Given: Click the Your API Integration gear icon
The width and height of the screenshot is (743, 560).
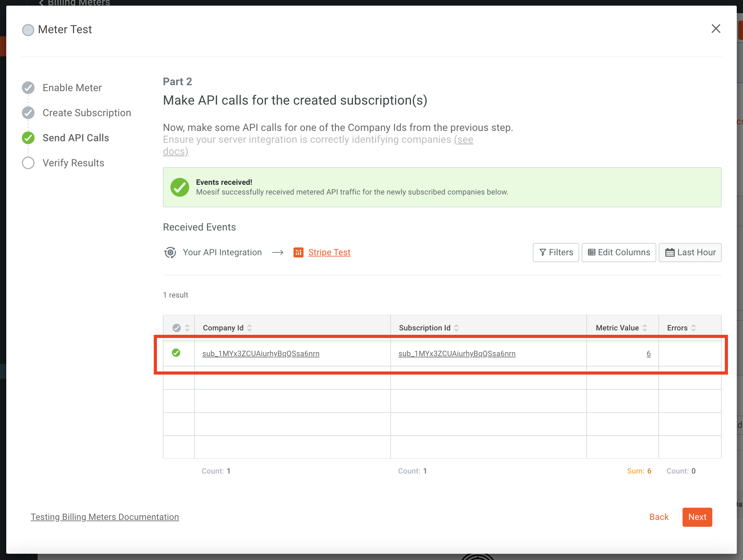Looking at the screenshot, I should tap(170, 252).
